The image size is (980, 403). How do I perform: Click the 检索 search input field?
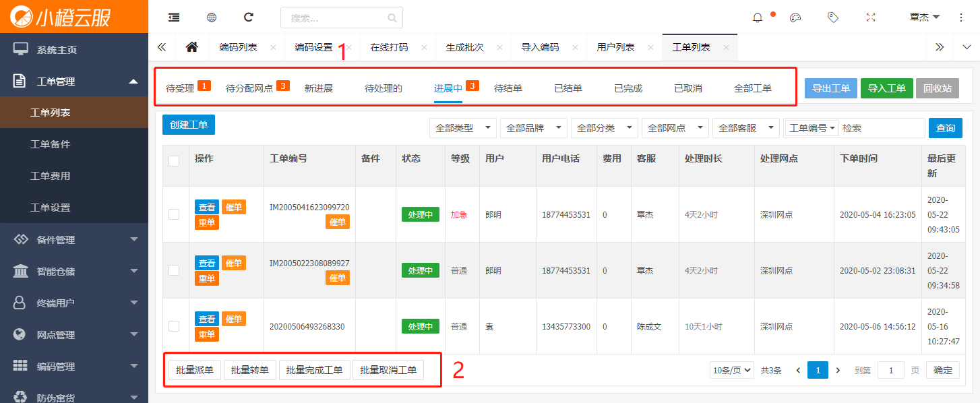[x=882, y=128]
